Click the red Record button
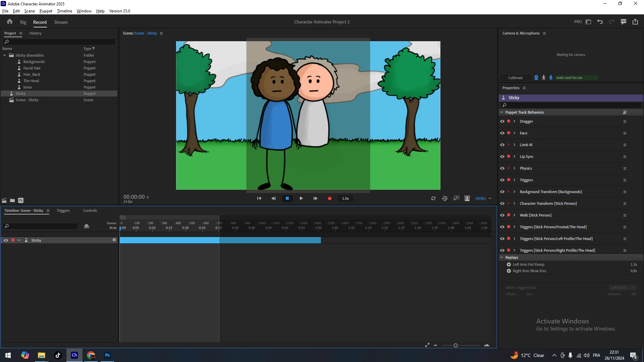The height and width of the screenshot is (362, 644). click(329, 198)
